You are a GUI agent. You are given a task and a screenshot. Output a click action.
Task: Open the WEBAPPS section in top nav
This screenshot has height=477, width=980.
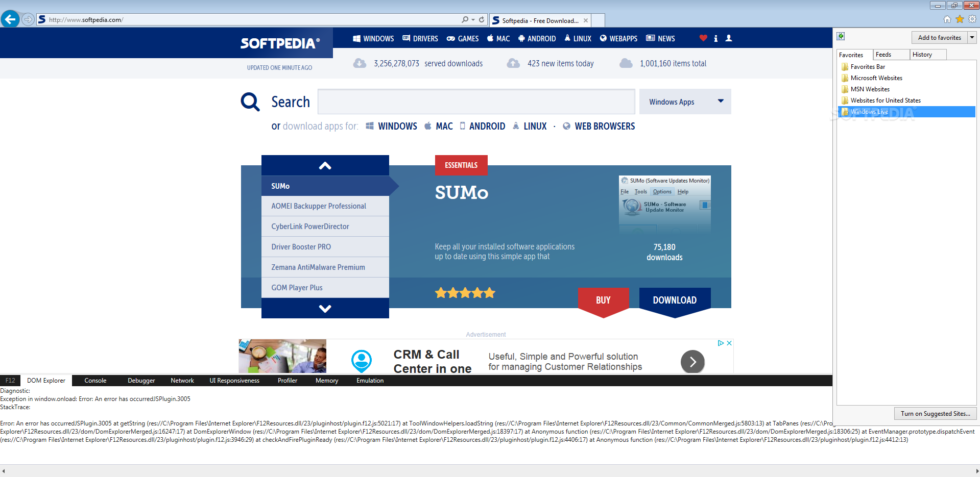coord(618,38)
